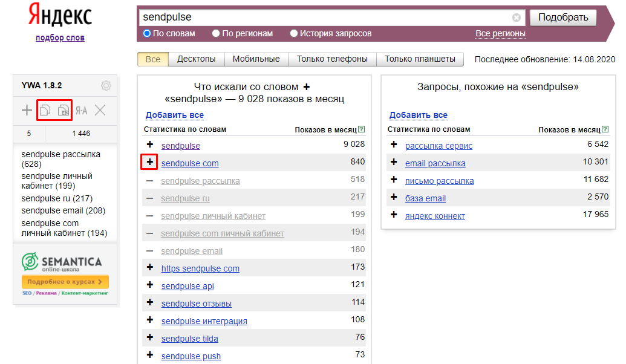
Task: Copy keywords with frequency numbers icon
Action: click(64, 110)
